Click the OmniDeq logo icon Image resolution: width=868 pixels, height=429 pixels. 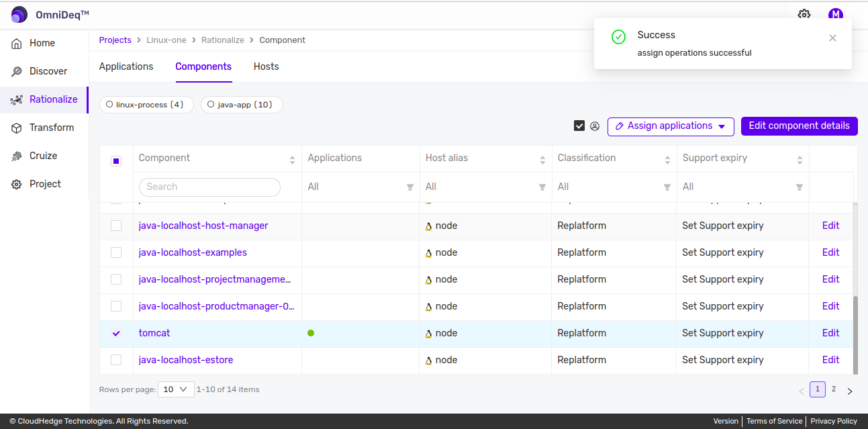[x=19, y=14]
